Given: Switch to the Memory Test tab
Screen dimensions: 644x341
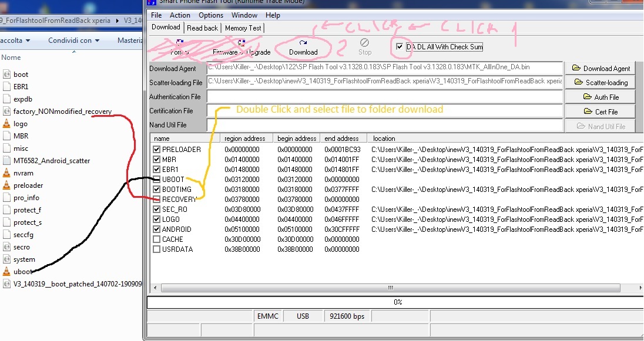Looking at the screenshot, I should (x=243, y=28).
